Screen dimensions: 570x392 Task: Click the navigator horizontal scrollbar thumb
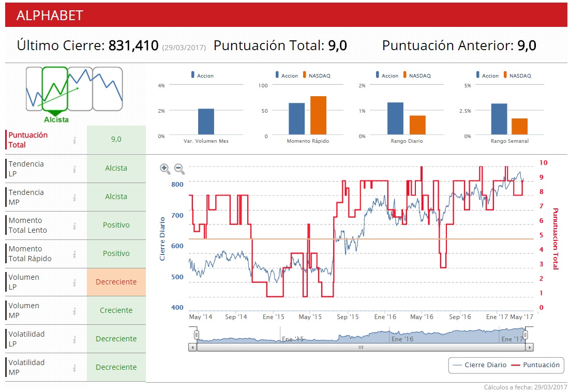(x=361, y=348)
